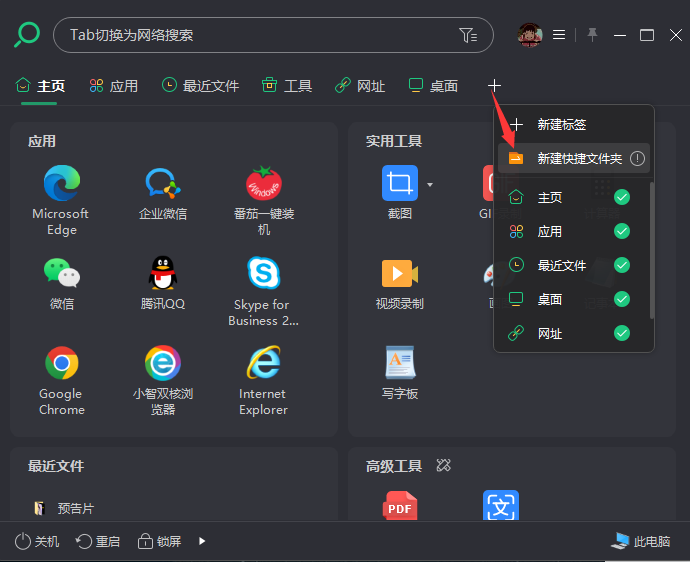Screen dimensions: 690x562
Task: Open Internet Explorer icon
Action: point(264,363)
